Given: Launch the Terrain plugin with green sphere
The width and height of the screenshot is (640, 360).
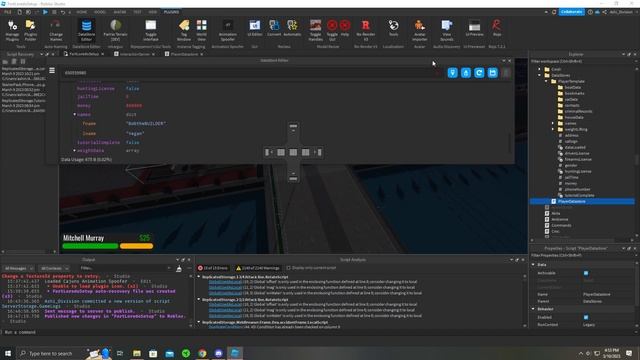Looking at the screenshot, I should [x=116, y=30].
